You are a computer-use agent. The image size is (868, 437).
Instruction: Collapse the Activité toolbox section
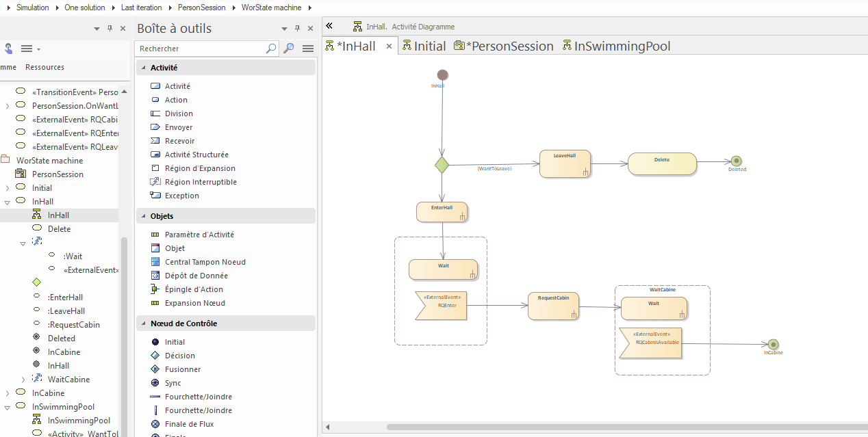click(x=143, y=68)
